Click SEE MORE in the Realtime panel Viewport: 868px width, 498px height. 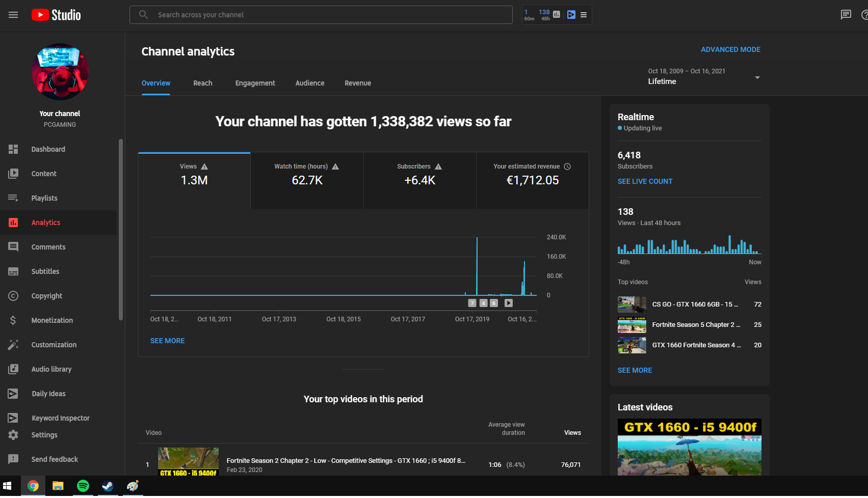pos(635,370)
